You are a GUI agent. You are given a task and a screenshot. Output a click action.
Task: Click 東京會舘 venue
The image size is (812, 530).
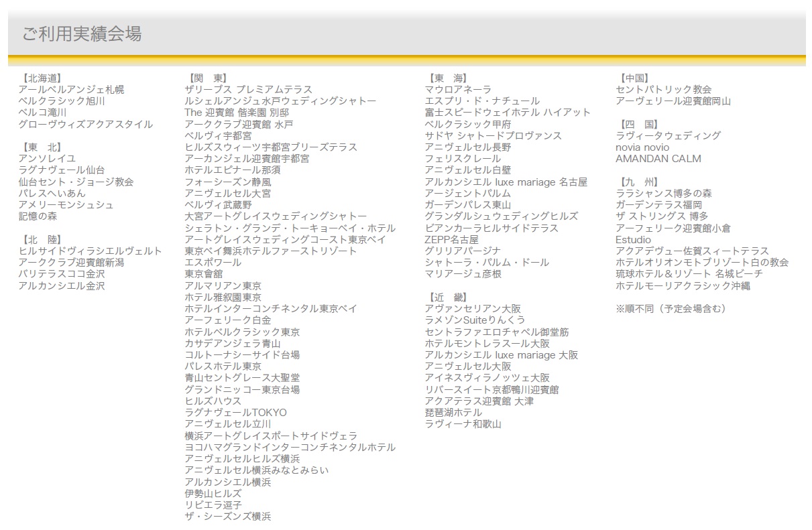click(x=204, y=273)
